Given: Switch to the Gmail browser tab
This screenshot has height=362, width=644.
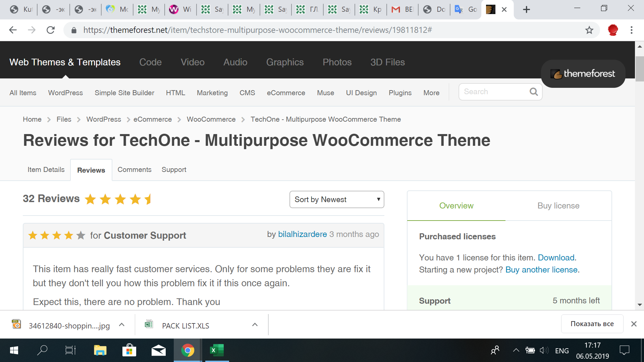Looking at the screenshot, I should (402, 9).
